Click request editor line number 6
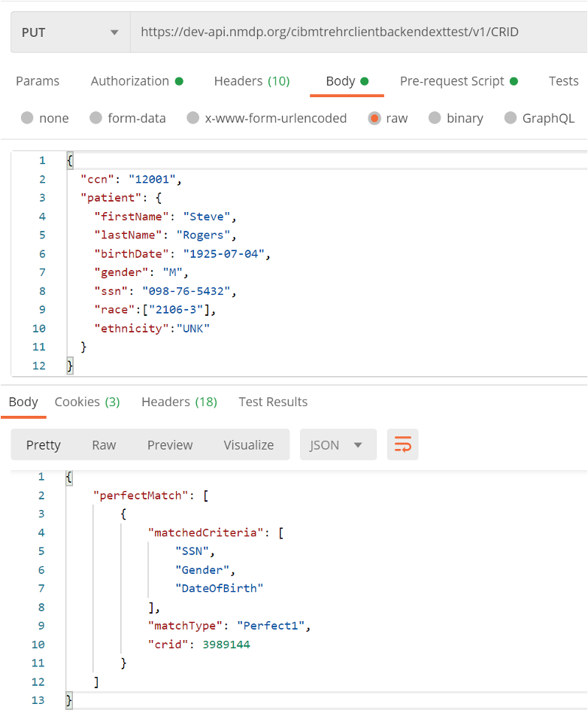The image size is (588, 719). click(42, 254)
